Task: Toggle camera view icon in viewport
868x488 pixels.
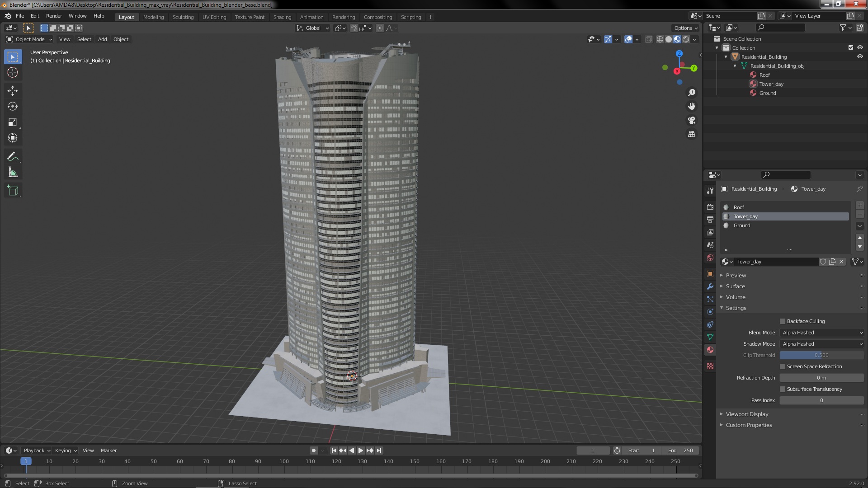Action: coord(692,120)
